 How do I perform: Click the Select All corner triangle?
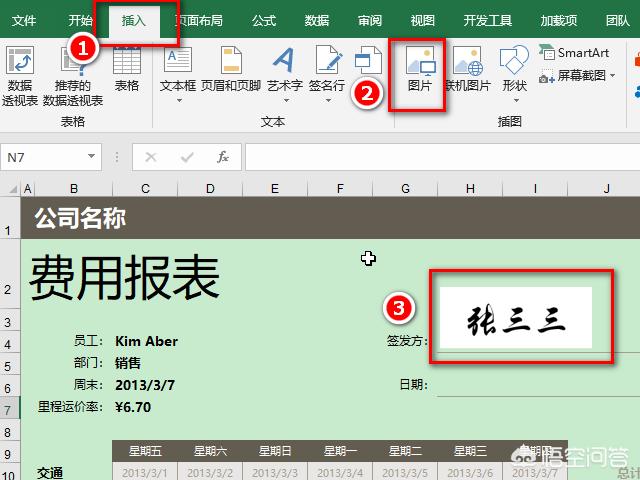click(x=12, y=189)
